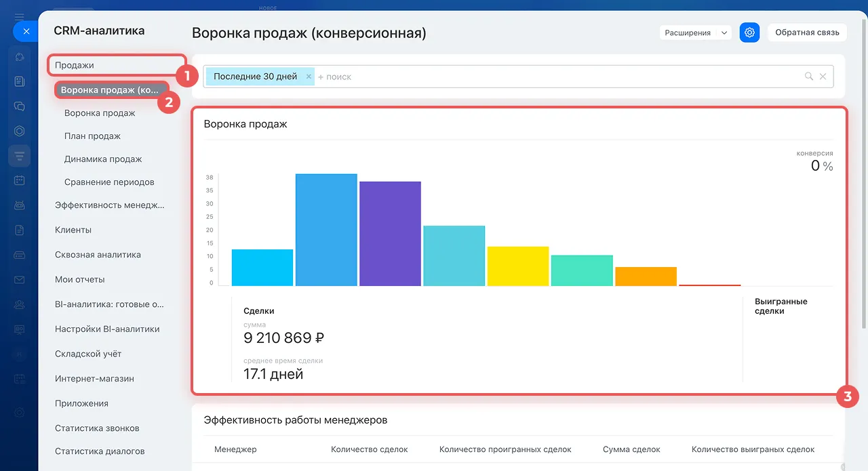Viewport: 868px width, 471px height.
Task: Open Мои отчеты in the sidebar
Action: click(x=80, y=279)
